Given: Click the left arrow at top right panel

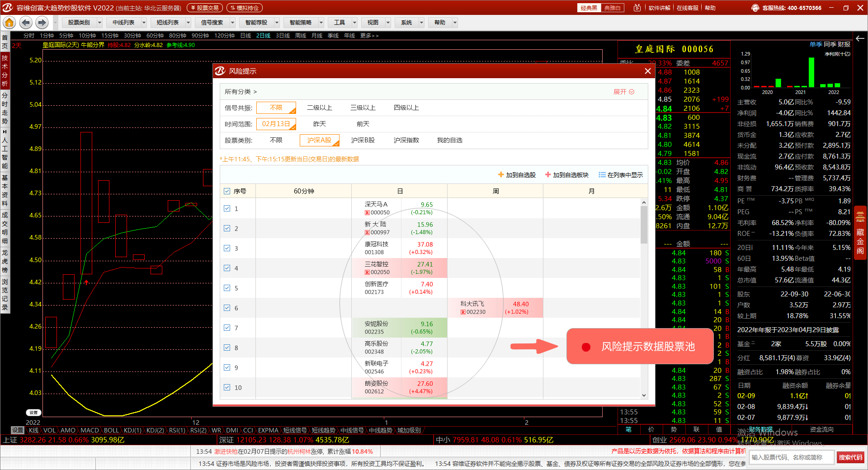Looking at the screenshot, I should coord(860,38).
